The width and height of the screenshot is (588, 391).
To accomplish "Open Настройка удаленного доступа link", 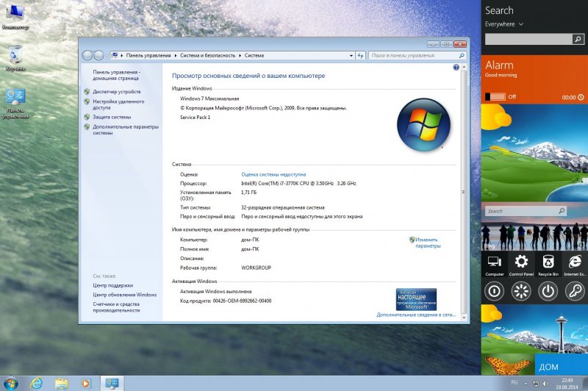I will (x=118, y=104).
